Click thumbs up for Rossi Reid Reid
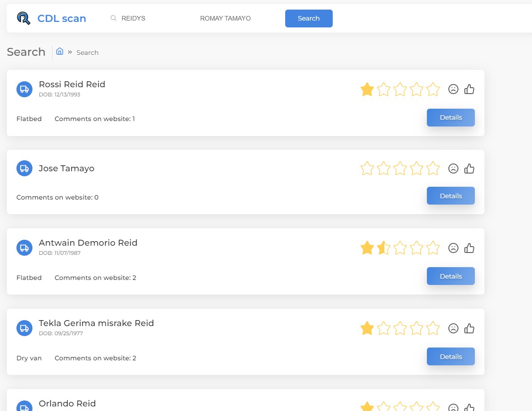The height and width of the screenshot is (411, 532). [469, 89]
